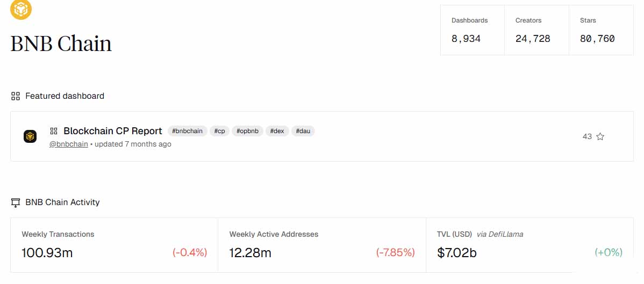644x284 pixels.
Task: Open the Weekly Active Addresses card
Action: click(321, 245)
